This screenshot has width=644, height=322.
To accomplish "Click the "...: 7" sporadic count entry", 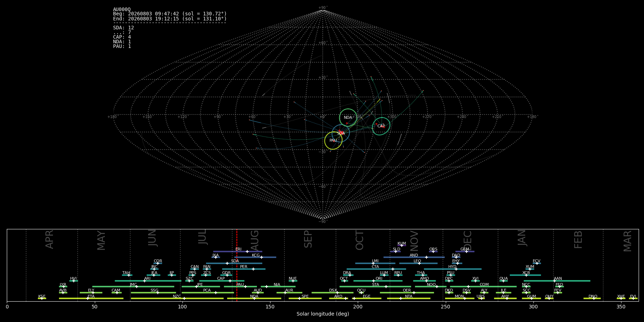I will 122,32.
